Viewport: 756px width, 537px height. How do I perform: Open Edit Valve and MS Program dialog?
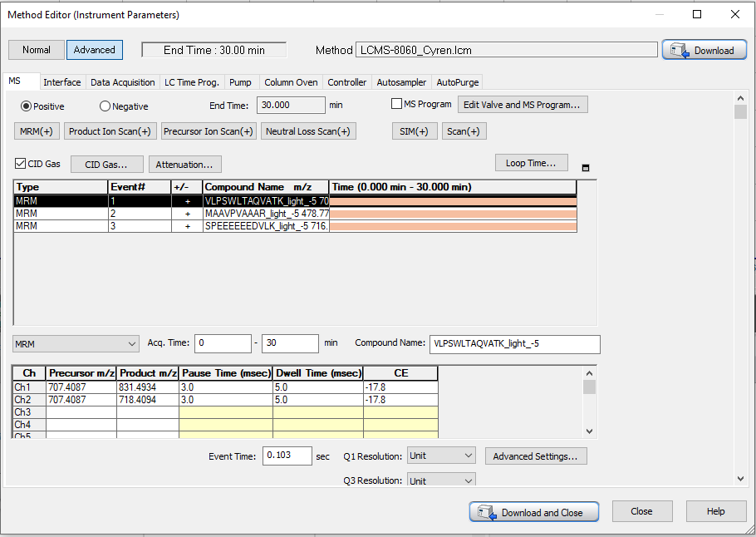pos(523,105)
